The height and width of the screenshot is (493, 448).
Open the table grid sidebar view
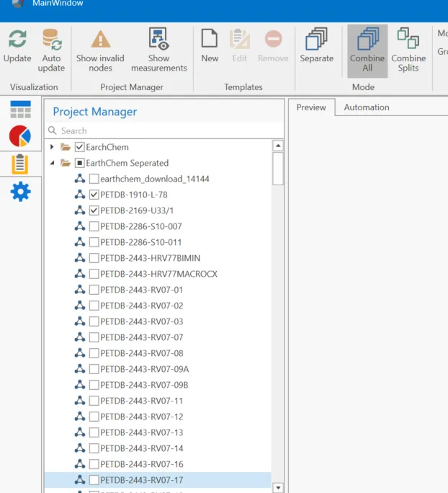(20, 110)
